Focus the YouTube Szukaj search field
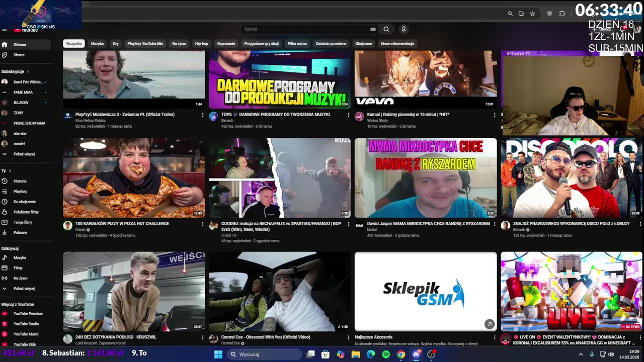This screenshot has height=362, width=644. [x=304, y=29]
